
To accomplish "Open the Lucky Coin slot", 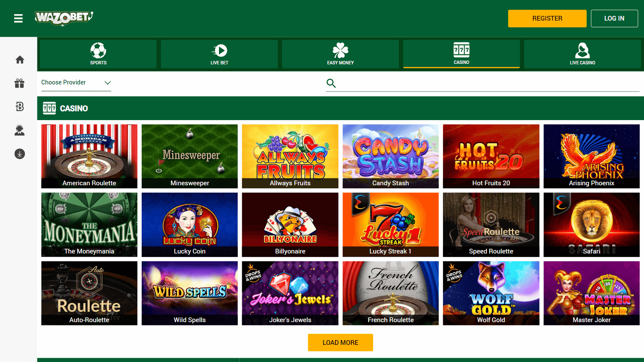I will tap(190, 225).
